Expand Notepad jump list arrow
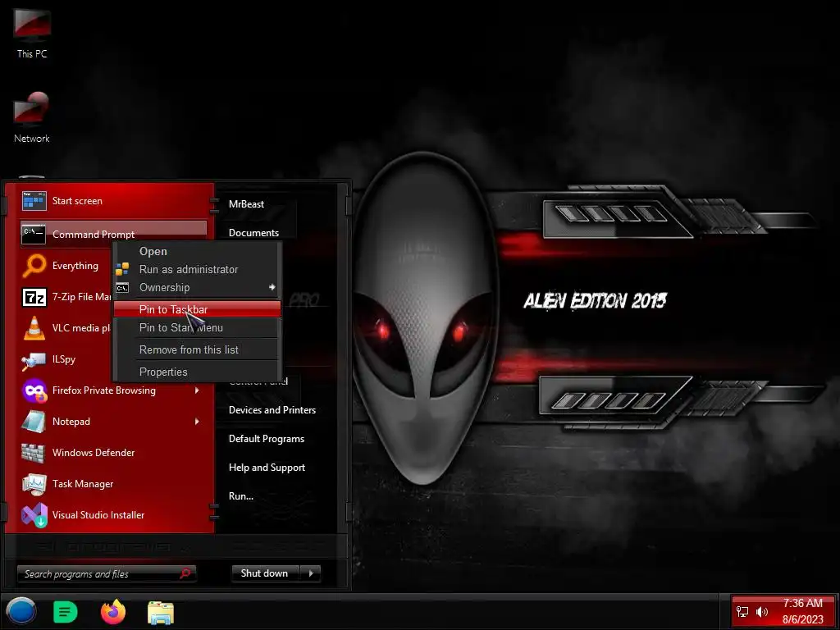The height and width of the screenshot is (630, 840). (x=197, y=422)
